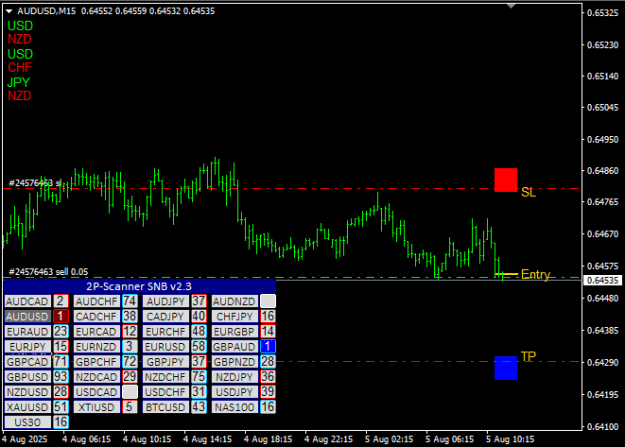Image resolution: width=625 pixels, height=447 pixels.
Task: Open the US30 index chart
Action: pyautogui.click(x=28, y=422)
